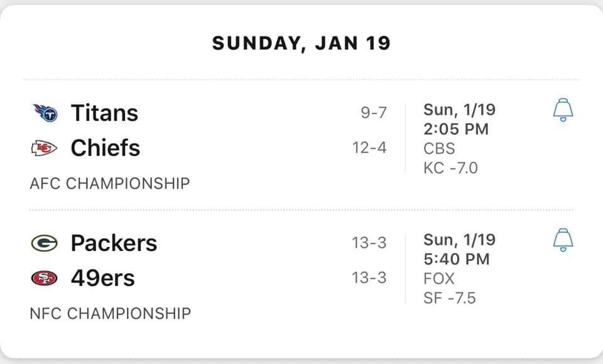Click the 2:05 PM game time
The width and height of the screenshot is (603, 364).
[x=456, y=129]
